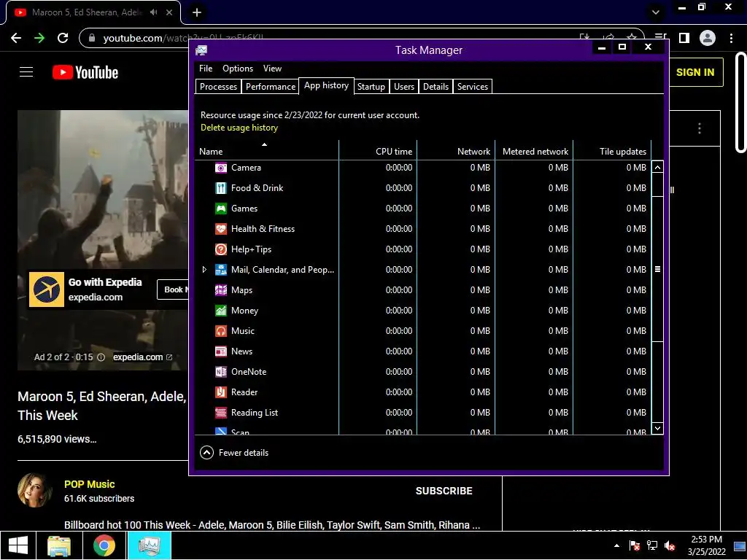Open Chrome's three-dot menu

(731, 38)
